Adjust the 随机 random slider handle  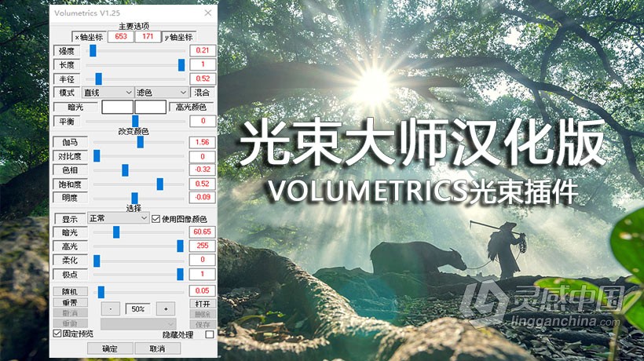click(x=101, y=292)
